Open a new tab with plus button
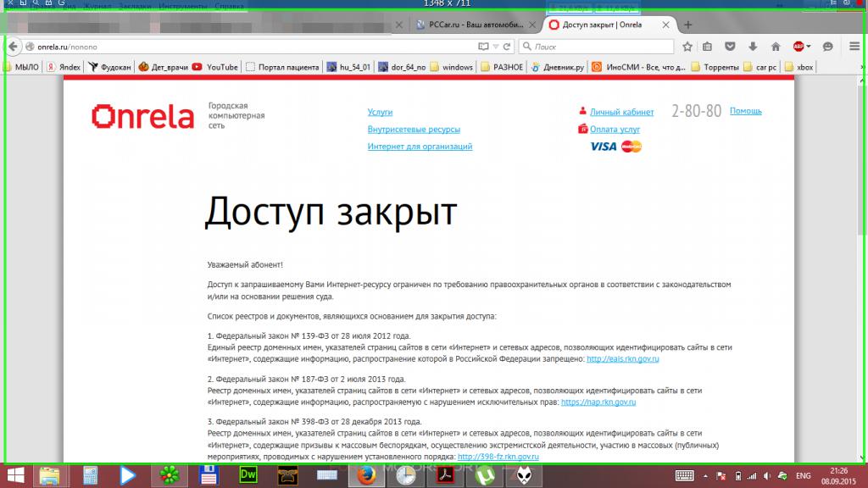 pyautogui.click(x=688, y=25)
